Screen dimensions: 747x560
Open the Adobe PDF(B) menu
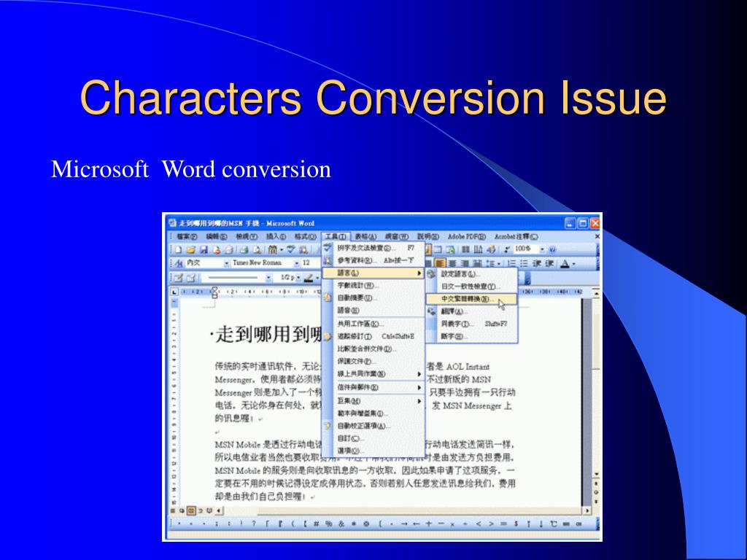[466, 236]
